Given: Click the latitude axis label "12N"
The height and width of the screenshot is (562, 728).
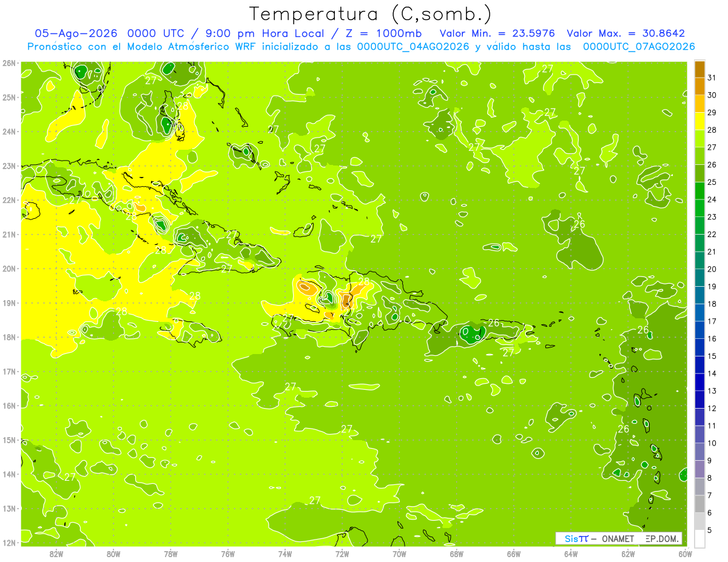Looking at the screenshot, I should click(9, 543).
